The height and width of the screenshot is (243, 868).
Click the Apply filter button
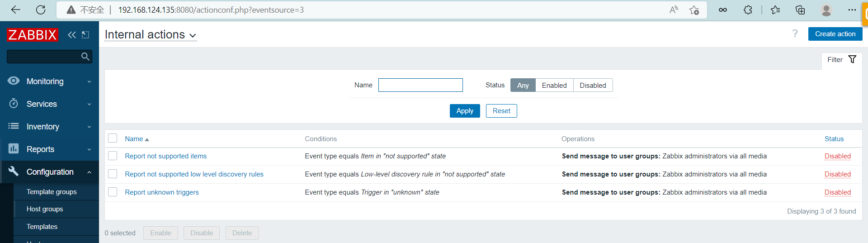(x=464, y=111)
